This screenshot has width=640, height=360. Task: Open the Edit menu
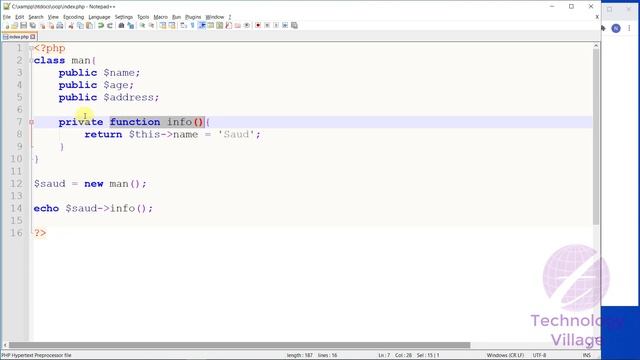point(20,17)
